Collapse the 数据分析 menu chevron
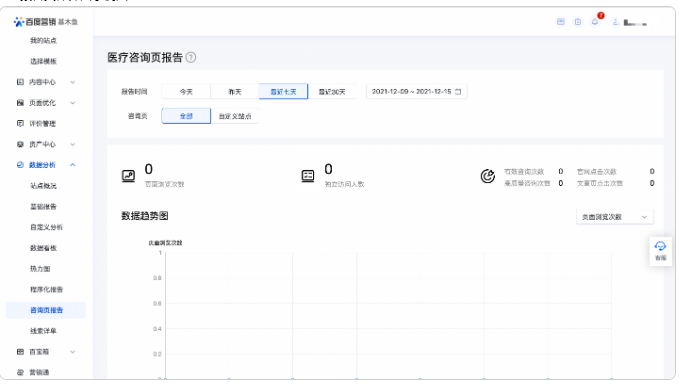Image resolution: width=680 pixels, height=385 pixels. pyautogui.click(x=72, y=165)
